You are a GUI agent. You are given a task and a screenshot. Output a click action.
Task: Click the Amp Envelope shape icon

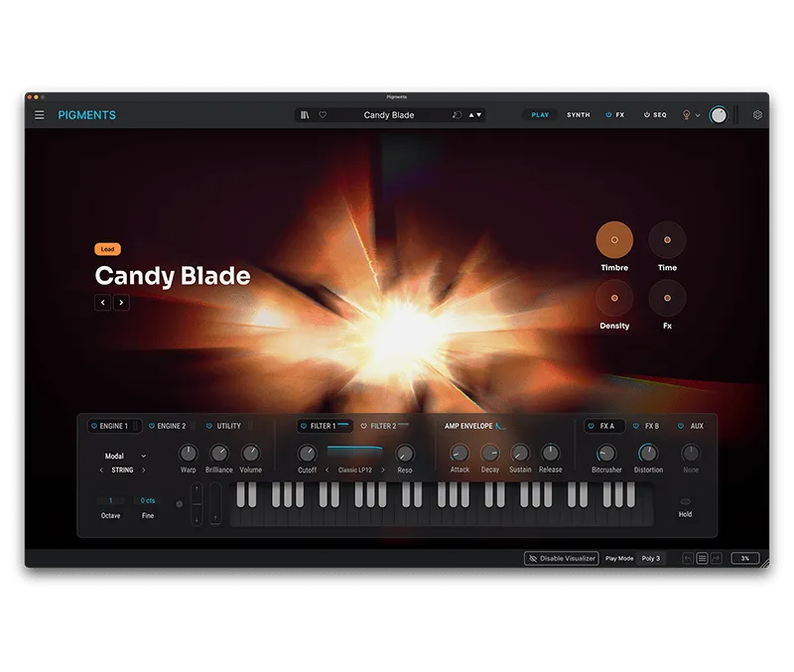(500, 426)
